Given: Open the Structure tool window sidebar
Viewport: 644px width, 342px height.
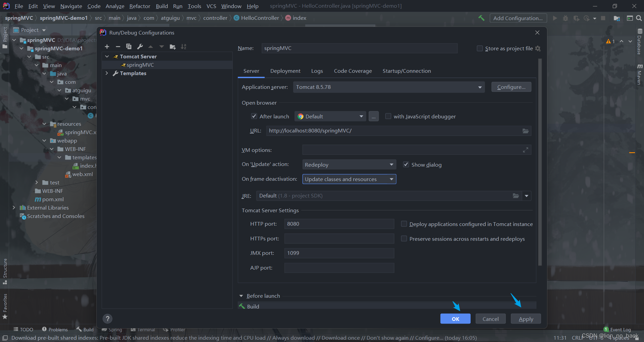Looking at the screenshot, I should (x=5, y=271).
